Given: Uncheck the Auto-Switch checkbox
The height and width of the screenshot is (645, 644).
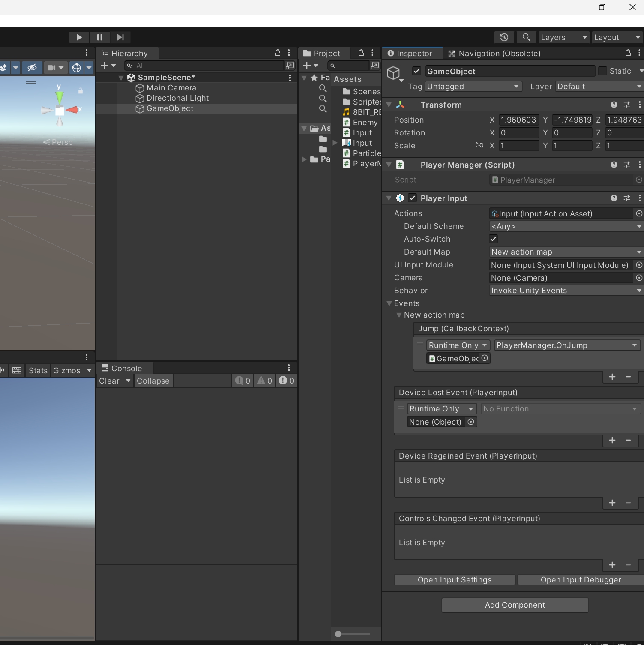Looking at the screenshot, I should 494,239.
